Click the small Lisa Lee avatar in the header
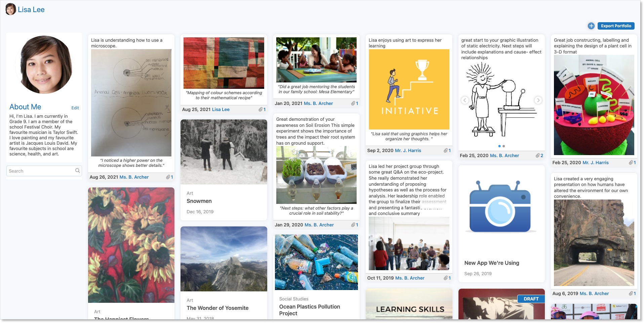Screen dimensions: 644x323 coord(11,9)
